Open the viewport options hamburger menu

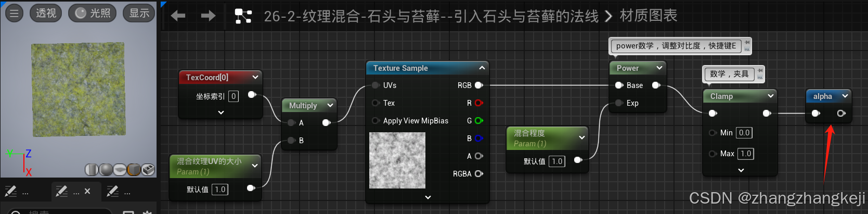click(x=14, y=13)
